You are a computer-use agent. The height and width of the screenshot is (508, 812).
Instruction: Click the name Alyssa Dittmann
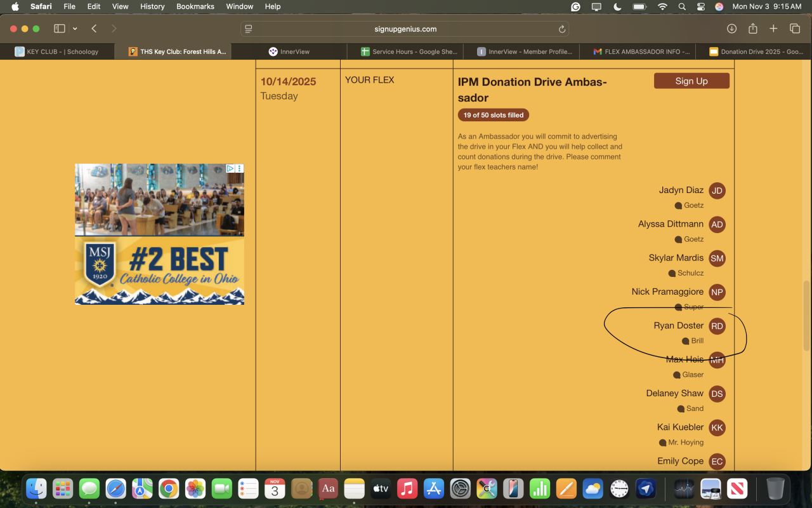tap(671, 224)
